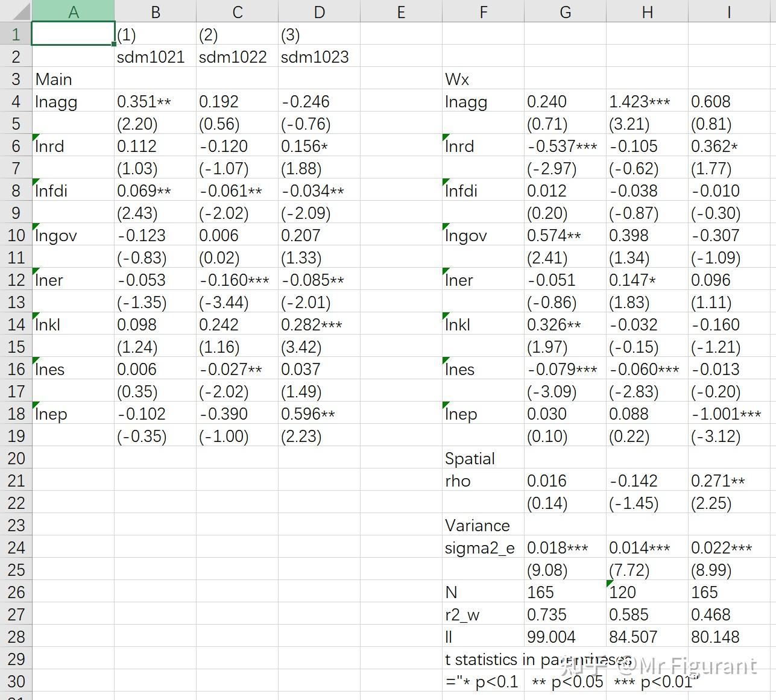Select column C header
This screenshot has height=700, width=776.
(x=237, y=11)
